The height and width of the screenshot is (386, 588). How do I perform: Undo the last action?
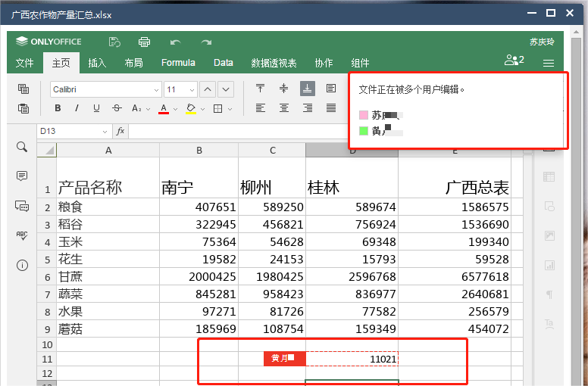[x=175, y=42]
